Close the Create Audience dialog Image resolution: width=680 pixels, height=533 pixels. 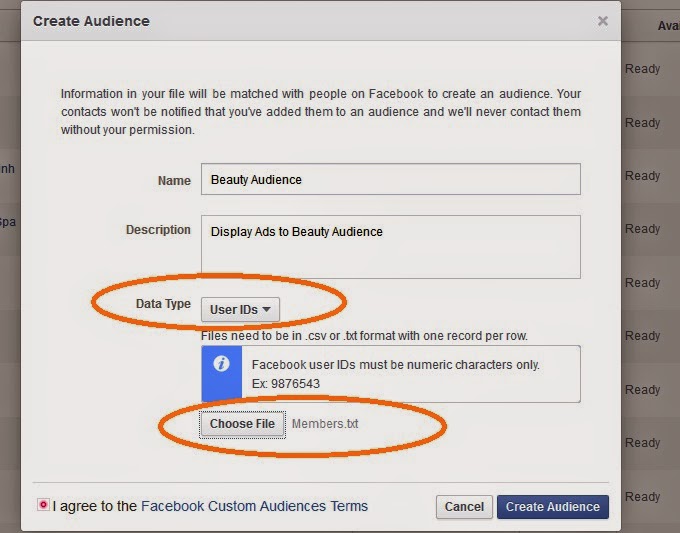click(602, 21)
